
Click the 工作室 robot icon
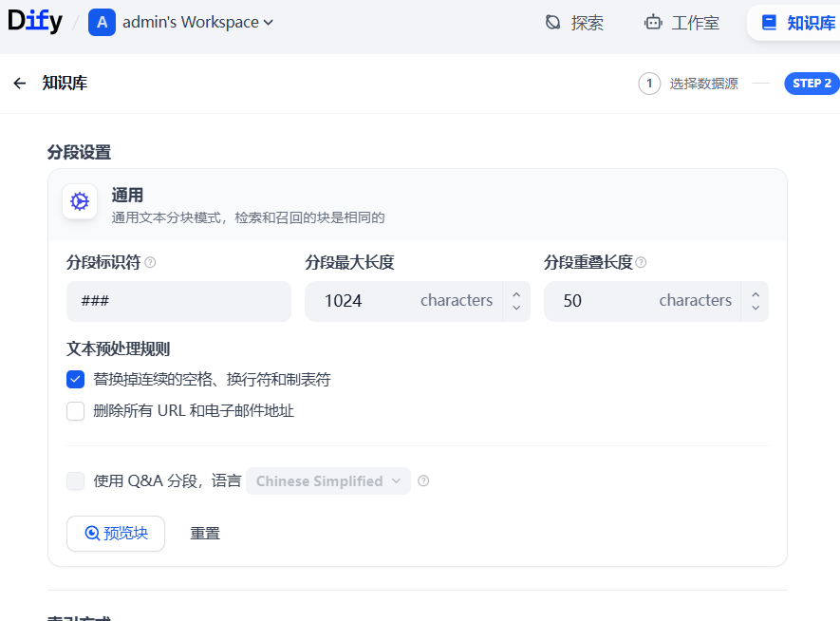tap(652, 22)
